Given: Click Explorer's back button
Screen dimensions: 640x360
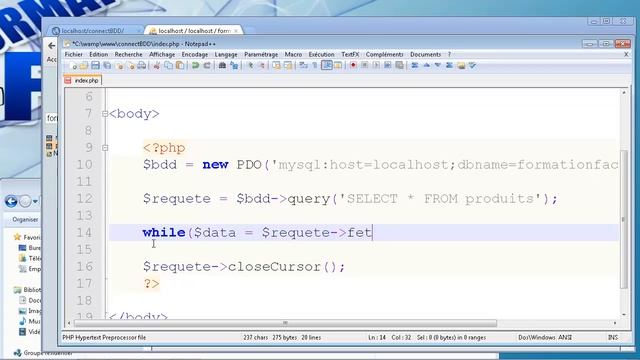Looking at the screenshot, I should (11, 201).
